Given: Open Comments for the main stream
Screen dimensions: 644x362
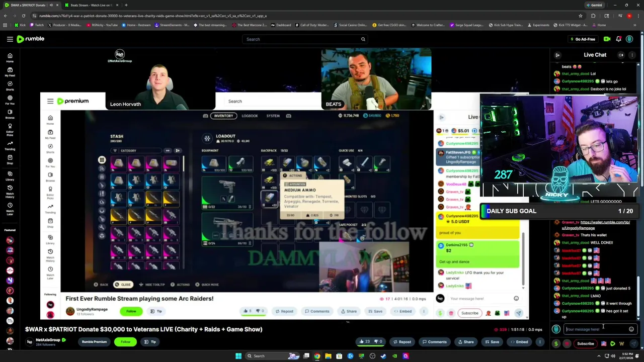Looking at the screenshot, I should 434,342.
